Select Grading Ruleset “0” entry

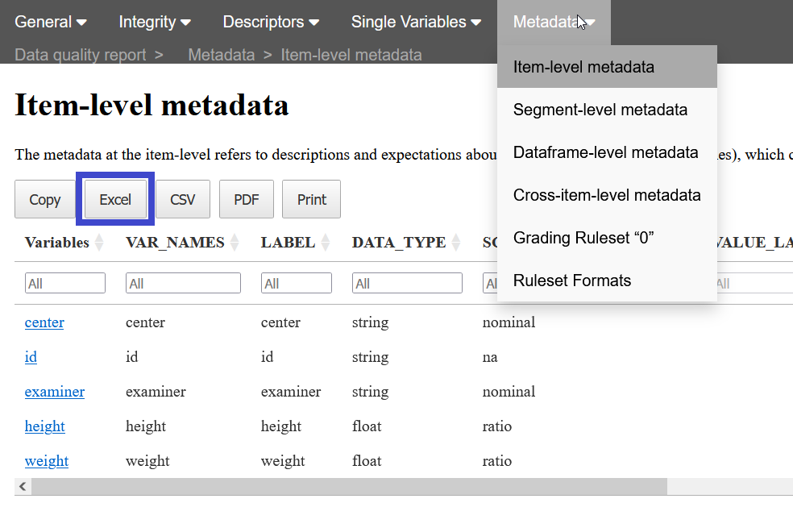pos(583,238)
